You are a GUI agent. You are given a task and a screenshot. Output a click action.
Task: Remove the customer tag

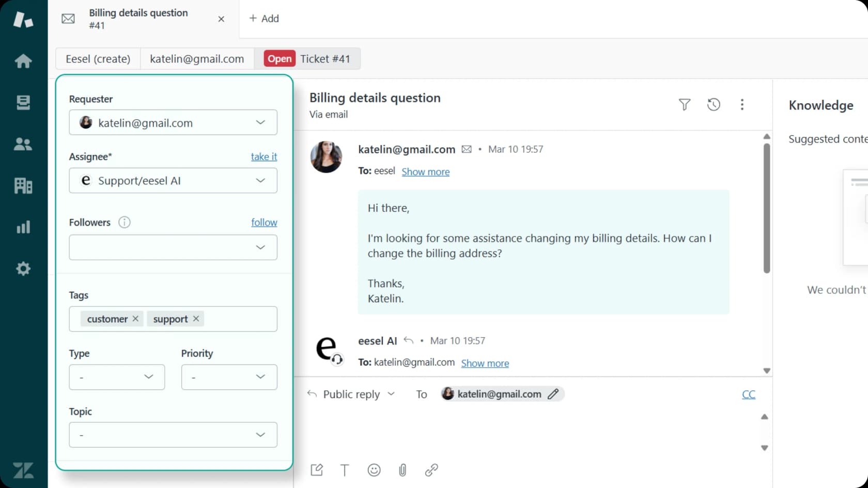[135, 319]
